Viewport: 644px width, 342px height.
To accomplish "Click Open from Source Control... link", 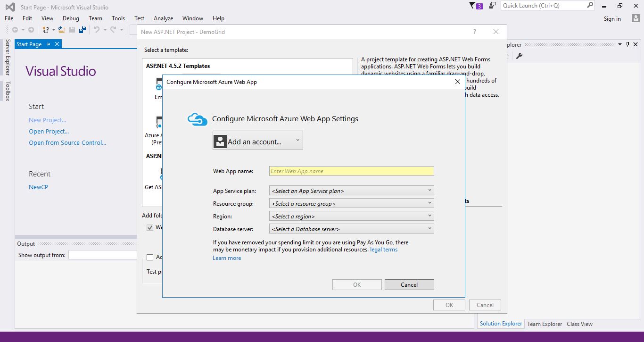I will click(x=67, y=143).
